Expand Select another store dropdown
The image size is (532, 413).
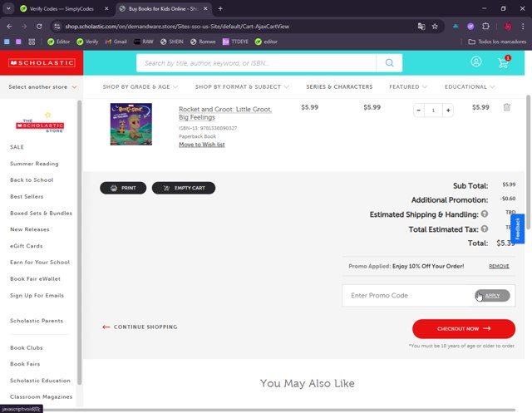42,87
